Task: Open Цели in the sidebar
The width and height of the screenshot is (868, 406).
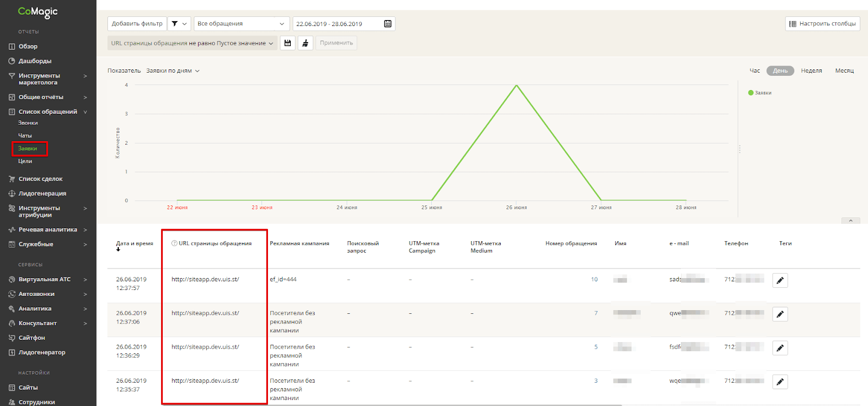Action: [25, 161]
